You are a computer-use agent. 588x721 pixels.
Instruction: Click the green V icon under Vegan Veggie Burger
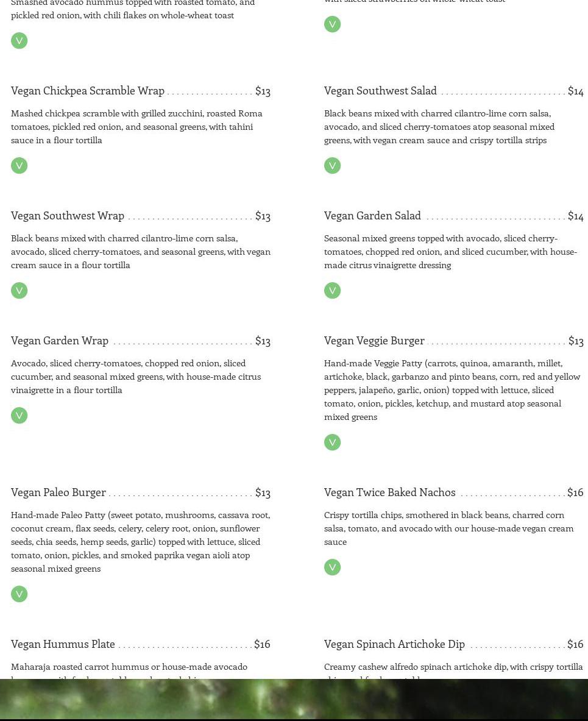coord(332,442)
